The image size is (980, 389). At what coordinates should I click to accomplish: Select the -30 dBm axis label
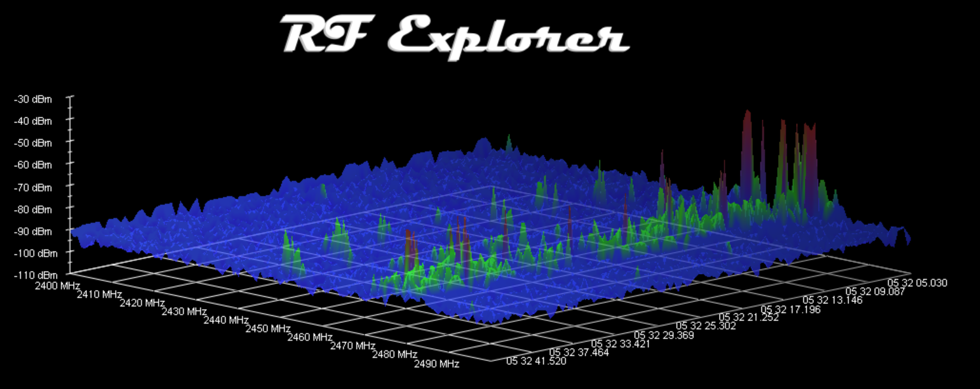point(34,99)
